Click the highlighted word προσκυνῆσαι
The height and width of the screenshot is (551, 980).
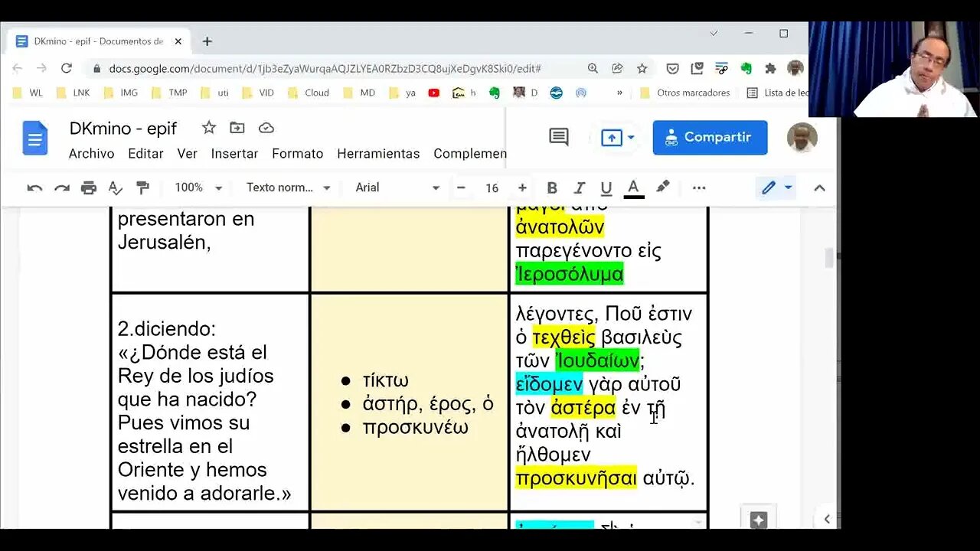click(576, 478)
